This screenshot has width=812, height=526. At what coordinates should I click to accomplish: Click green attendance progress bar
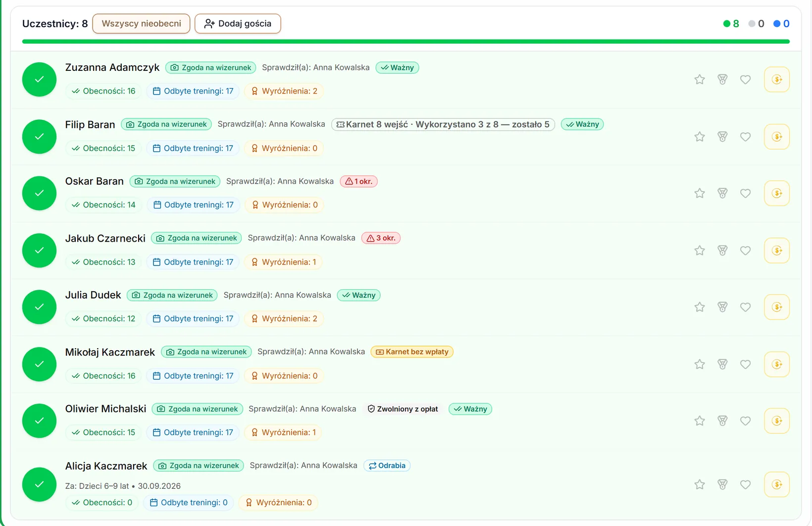point(406,42)
